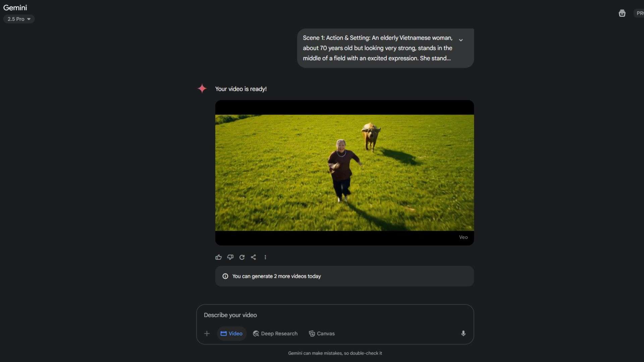
Task: Toggle the Deep Research option
Action: 275,334
